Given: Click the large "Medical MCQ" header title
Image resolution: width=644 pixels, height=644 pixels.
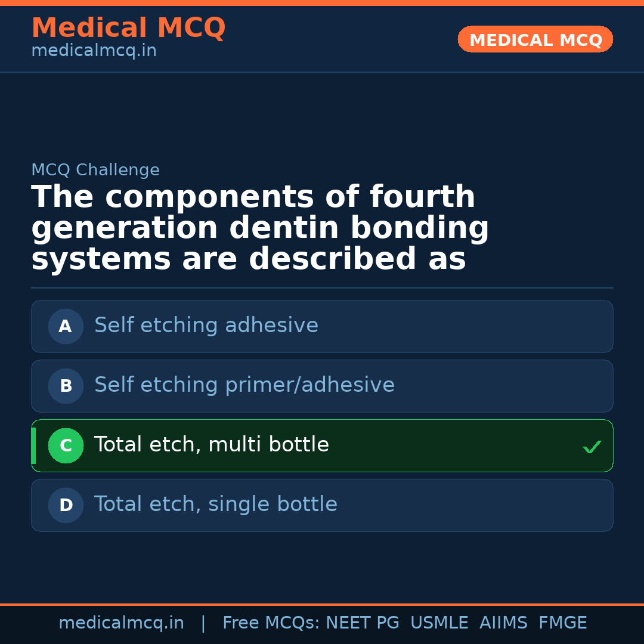Looking at the screenshot, I should [128, 28].
